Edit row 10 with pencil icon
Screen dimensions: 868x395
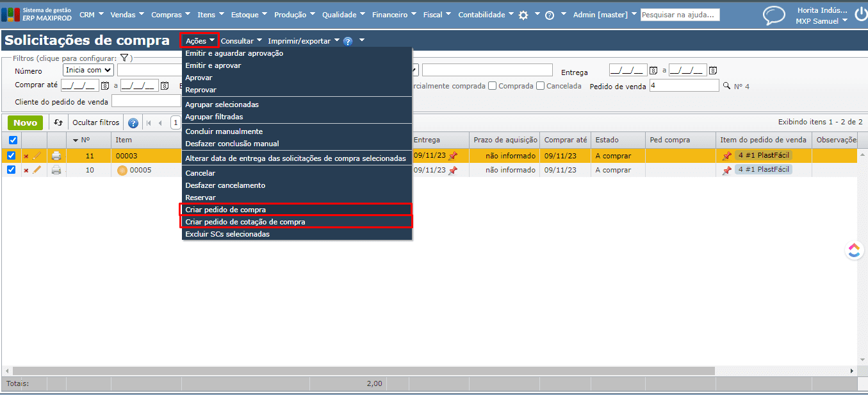(37, 169)
